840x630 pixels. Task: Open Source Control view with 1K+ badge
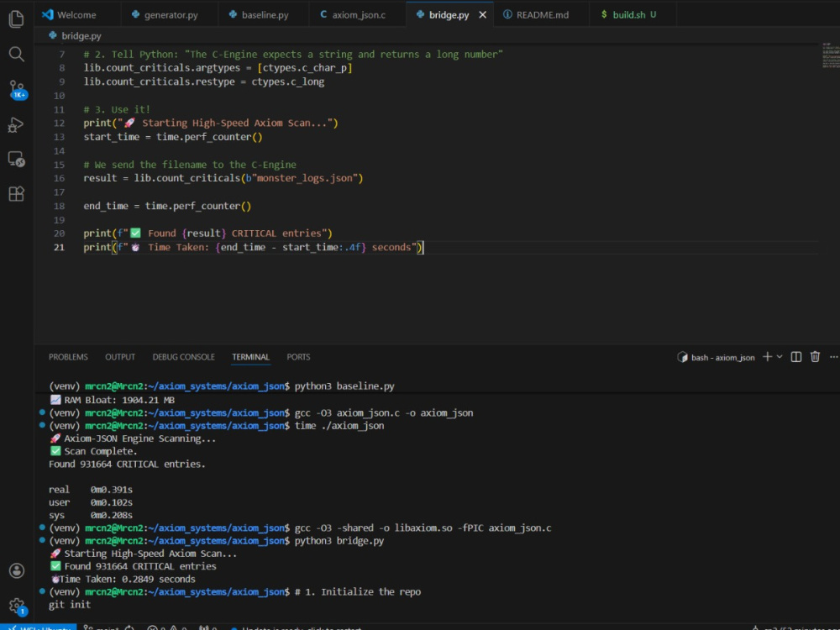[x=17, y=90]
